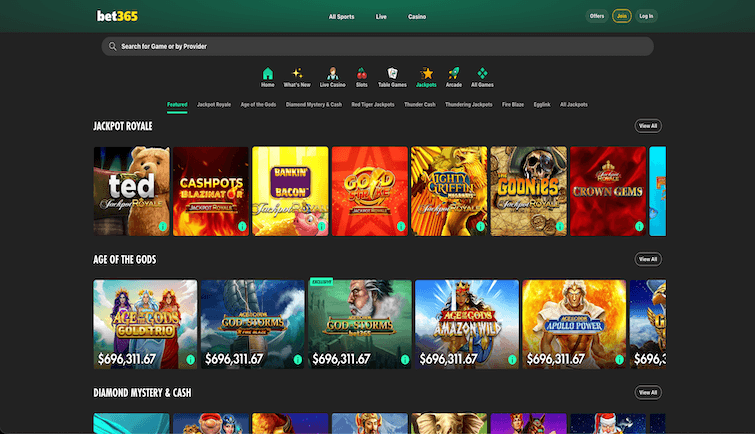Screen dimensions: 755x434
Task: Show info for Apollo Power game
Action: coord(620,359)
